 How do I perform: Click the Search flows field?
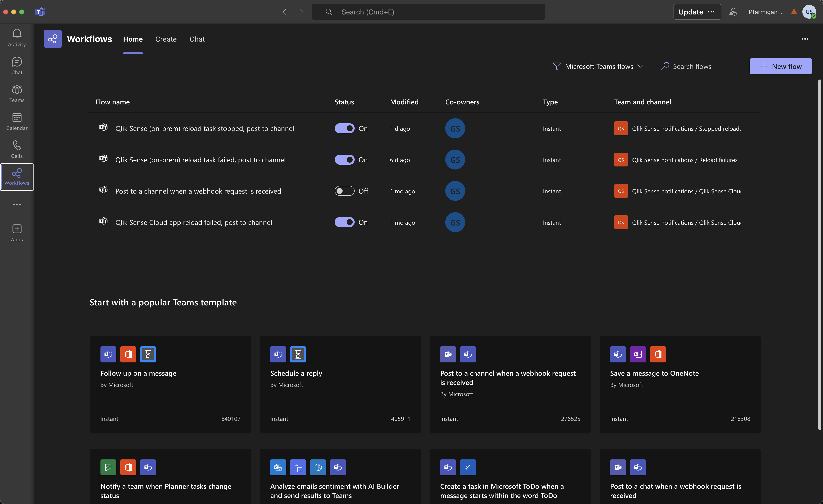click(692, 66)
